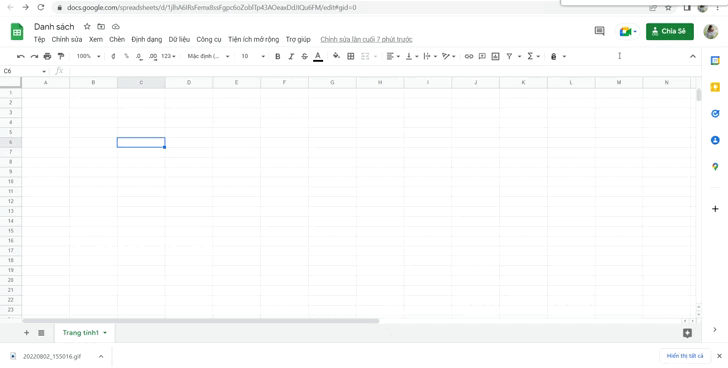Open the Dữ liệu menu
728x368 pixels.
click(x=179, y=39)
